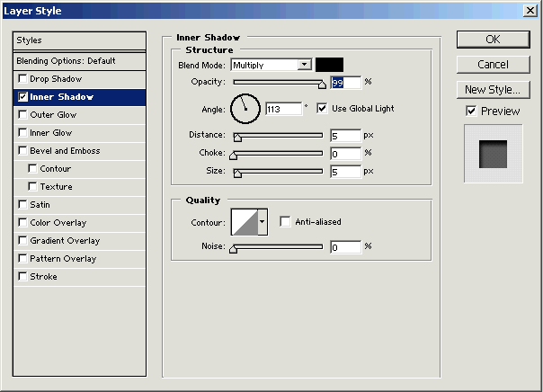The height and width of the screenshot is (392, 543).
Task: Click the Size value field
Action: (x=345, y=172)
